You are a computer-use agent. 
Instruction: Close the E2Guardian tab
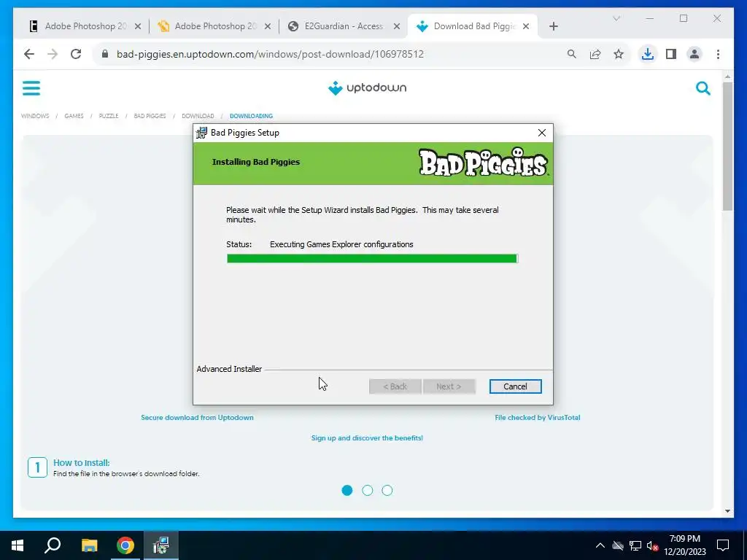click(x=396, y=26)
